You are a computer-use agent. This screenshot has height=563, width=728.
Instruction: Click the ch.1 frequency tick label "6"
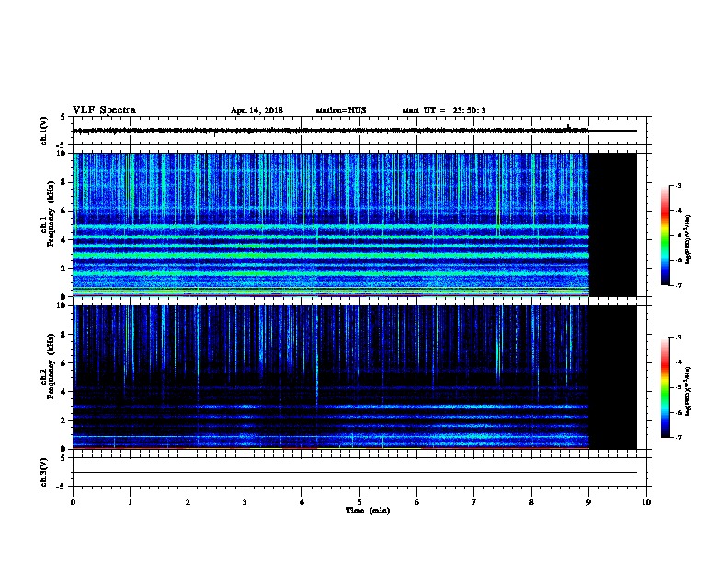(x=64, y=211)
